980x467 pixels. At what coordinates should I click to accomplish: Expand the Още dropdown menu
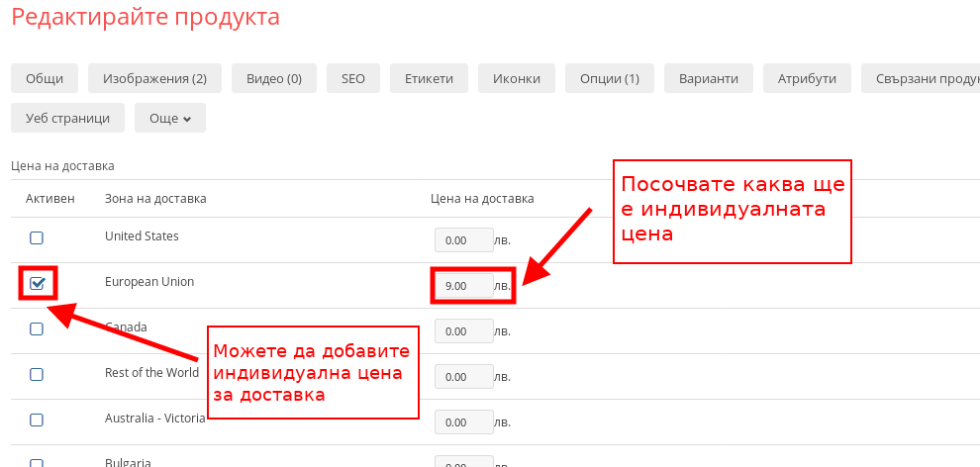[169, 118]
